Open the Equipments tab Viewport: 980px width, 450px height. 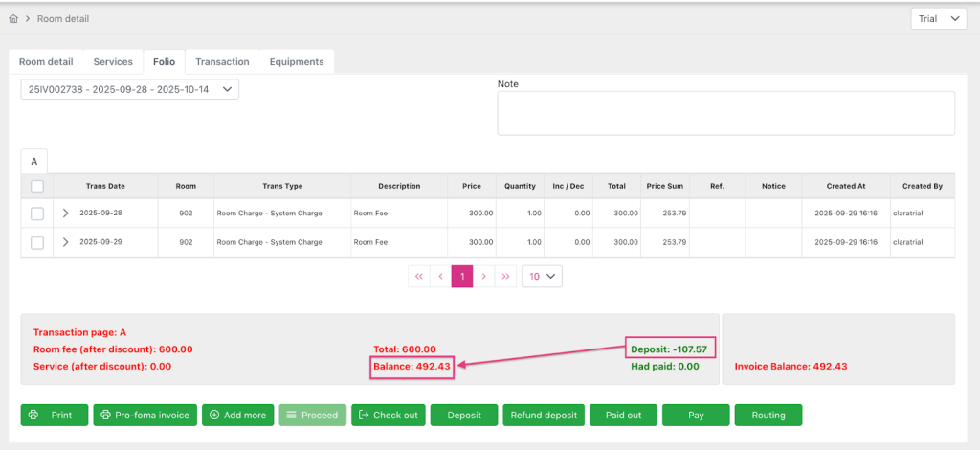[296, 62]
